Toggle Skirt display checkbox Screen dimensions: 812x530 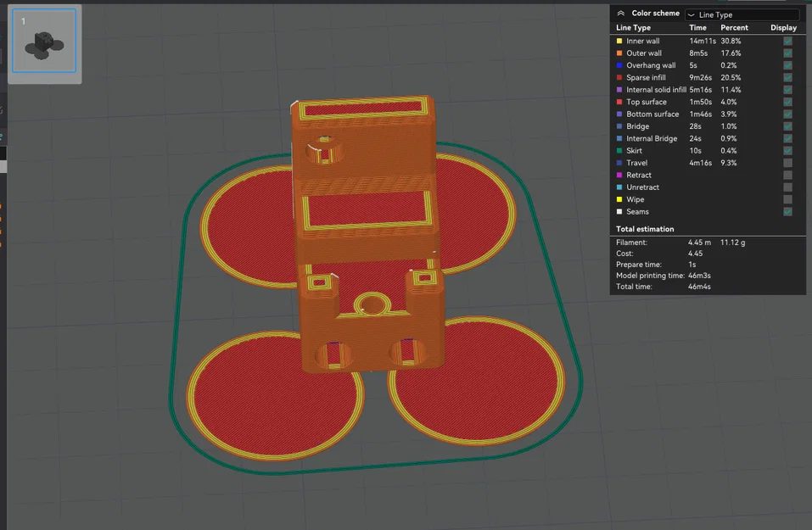click(787, 151)
